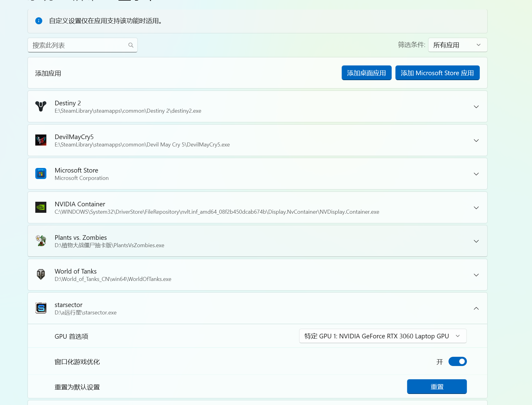Viewport: 532px width, 405px height.
Task: Click the blue info icon
Action: coord(39,21)
